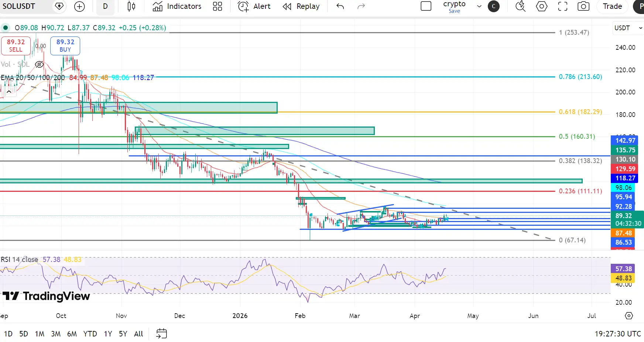
Task: Toggle the green market status dot
Action: (x=6, y=28)
